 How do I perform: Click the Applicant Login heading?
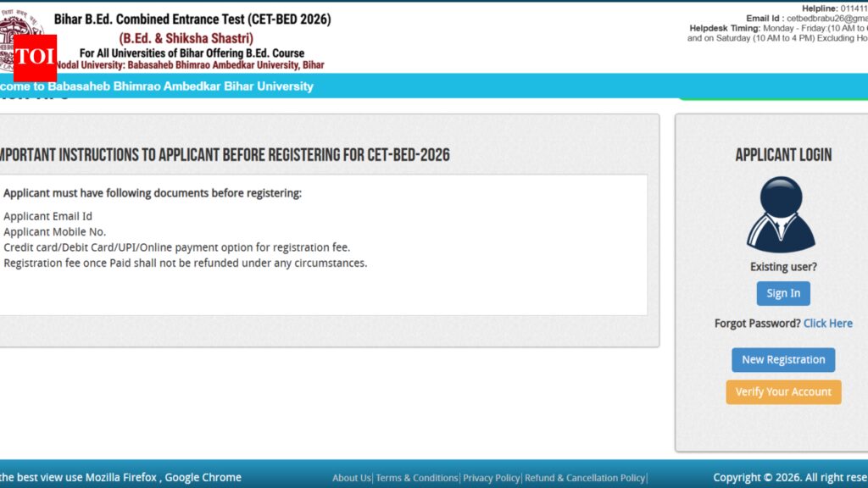(x=782, y=155)
